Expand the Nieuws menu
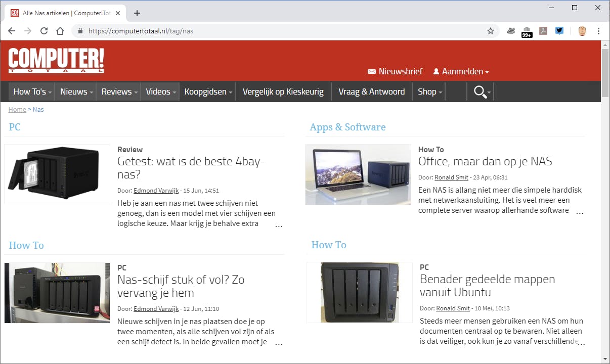The image size is (610, 364). (x=76, y=92)
